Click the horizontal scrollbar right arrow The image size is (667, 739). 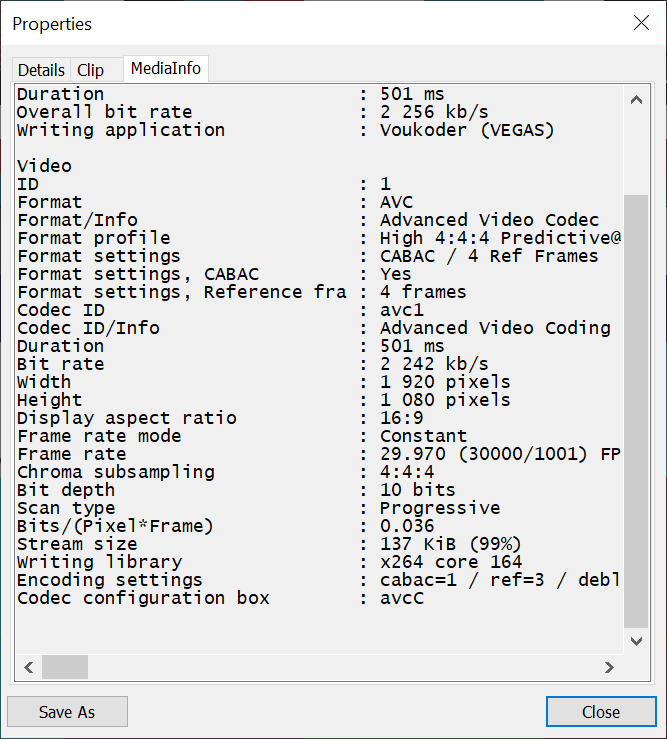(x=609, y=667)
